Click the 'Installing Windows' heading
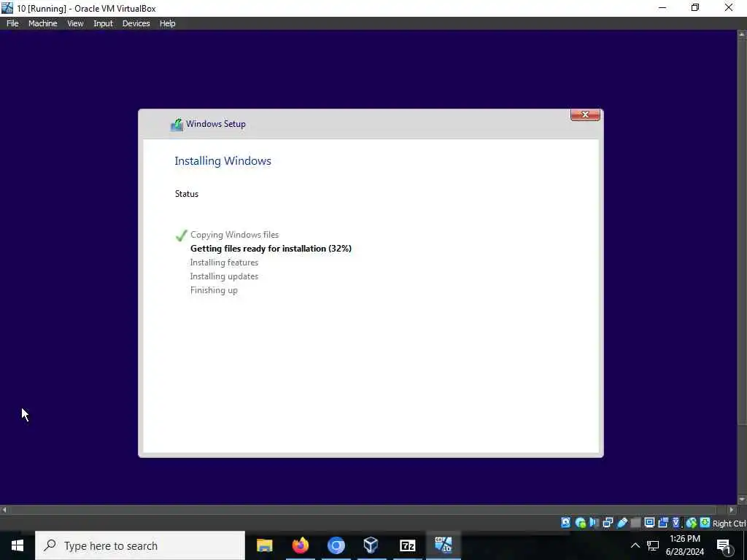747x560 pixels. pyautogui.click(x=222, y=161)
